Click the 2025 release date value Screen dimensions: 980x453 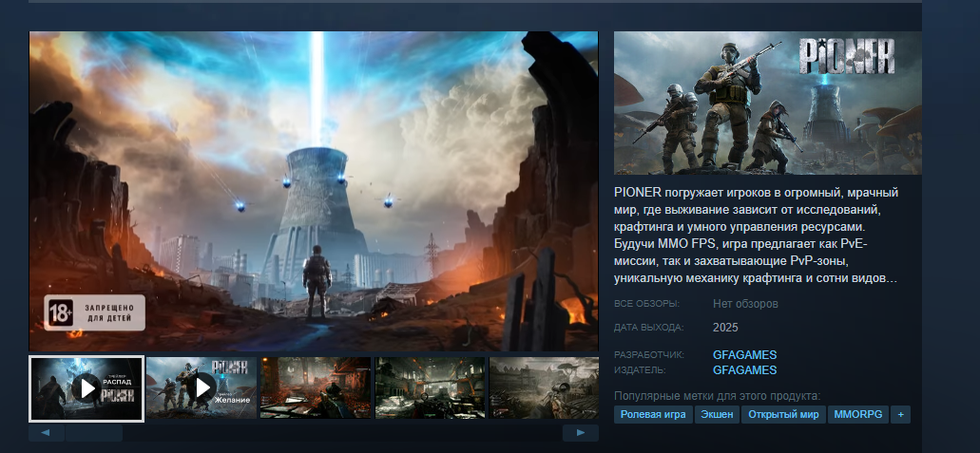(725, 328)
